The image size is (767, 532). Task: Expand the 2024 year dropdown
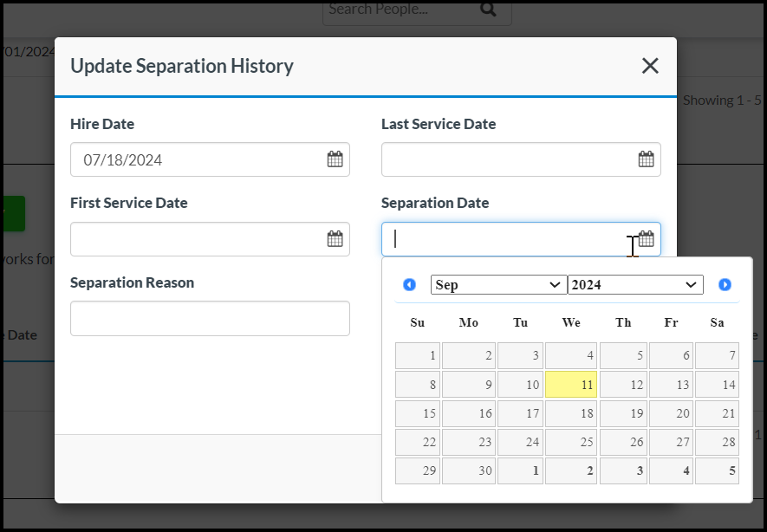634,285
